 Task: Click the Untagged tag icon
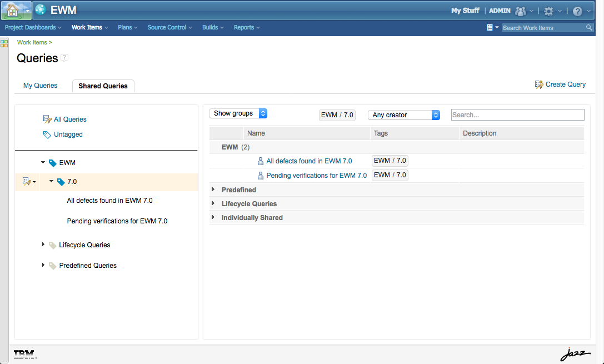click(x=47, y=134)
